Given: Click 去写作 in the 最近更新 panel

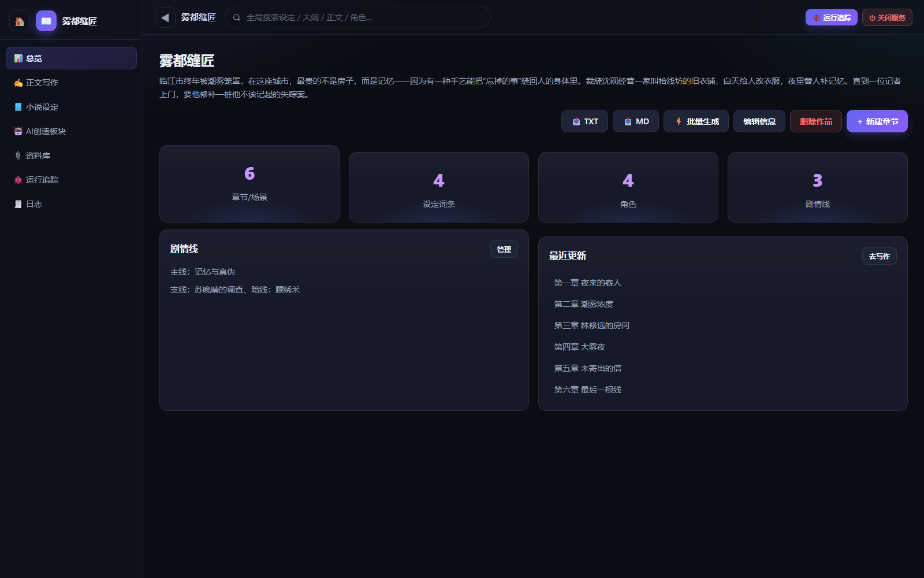Looking at the screenshot, I should [x=880, y=256].
